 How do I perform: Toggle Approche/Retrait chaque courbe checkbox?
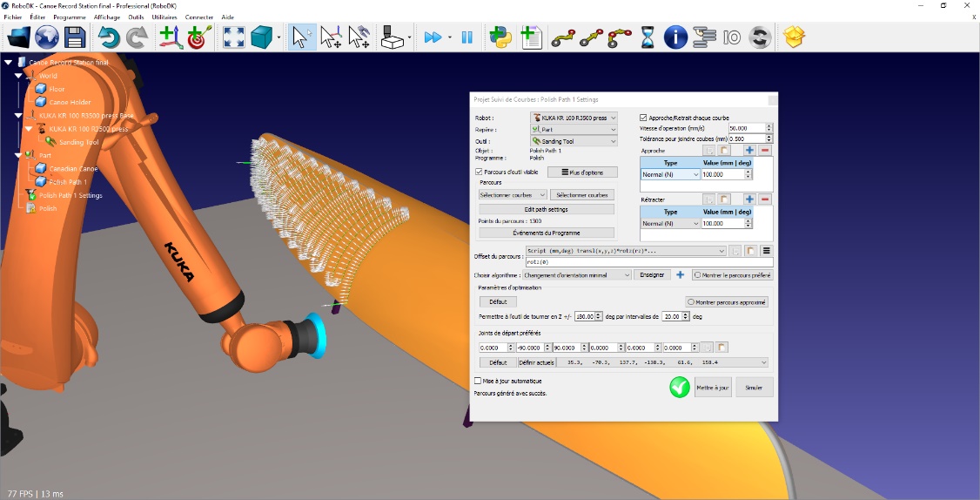pyautogui.click(x=643, y=118)
